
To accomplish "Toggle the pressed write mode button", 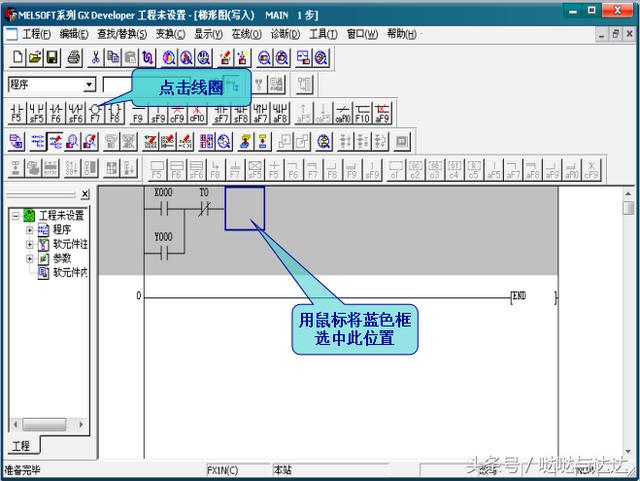I will tap(55, 141).
